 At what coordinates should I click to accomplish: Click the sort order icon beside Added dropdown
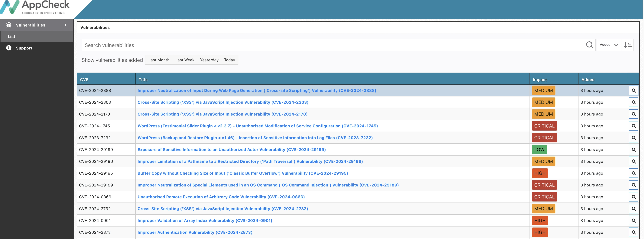(628, 45)
